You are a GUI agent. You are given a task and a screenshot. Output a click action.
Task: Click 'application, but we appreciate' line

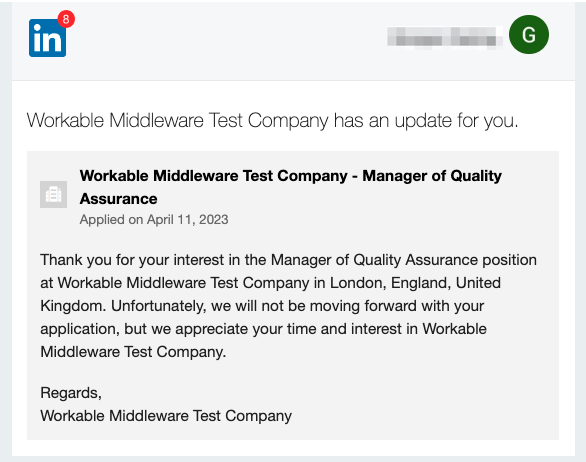pyautogui.click(x=263, y=329)
